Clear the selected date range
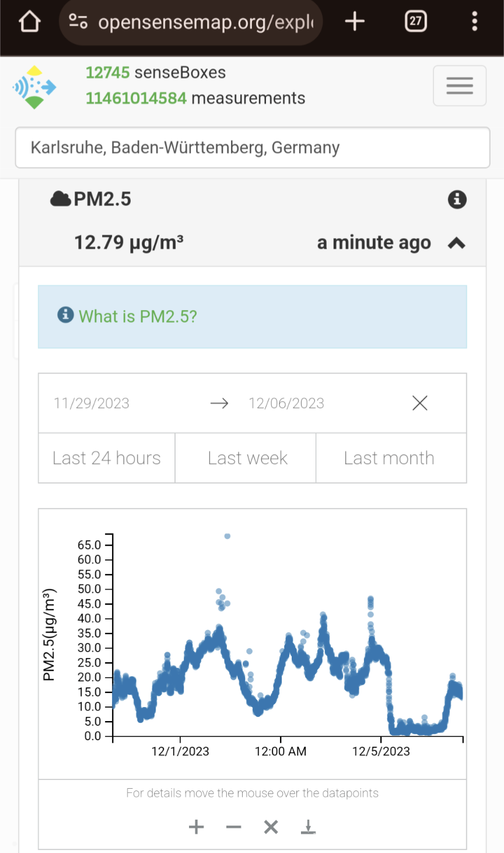Viewport: 504px width, 853px height. 419,403
